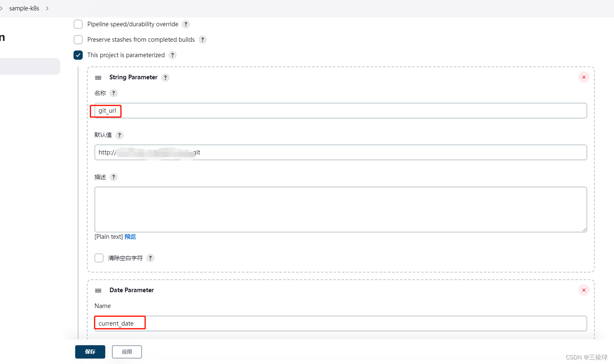Delete the Date Parameter with red X
This screenshot has height=364, width=614.
[584, 290]
